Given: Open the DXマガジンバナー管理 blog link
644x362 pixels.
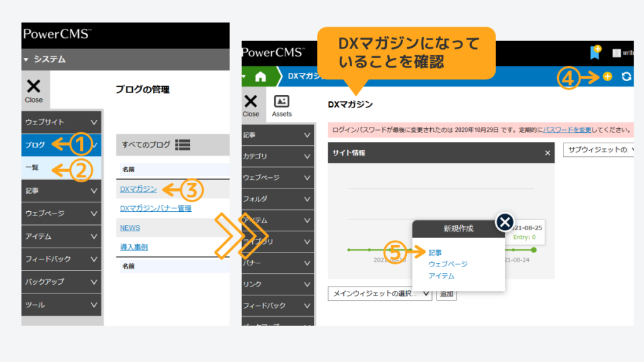Looking at the screenshot, I should tap(155, 208).
